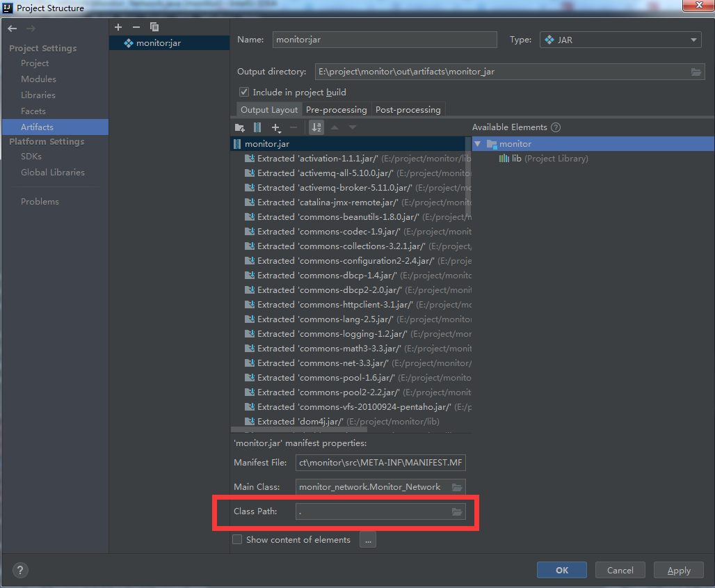Open the Type JAR dropdown
Screen dimensions: 715x588
621,40
